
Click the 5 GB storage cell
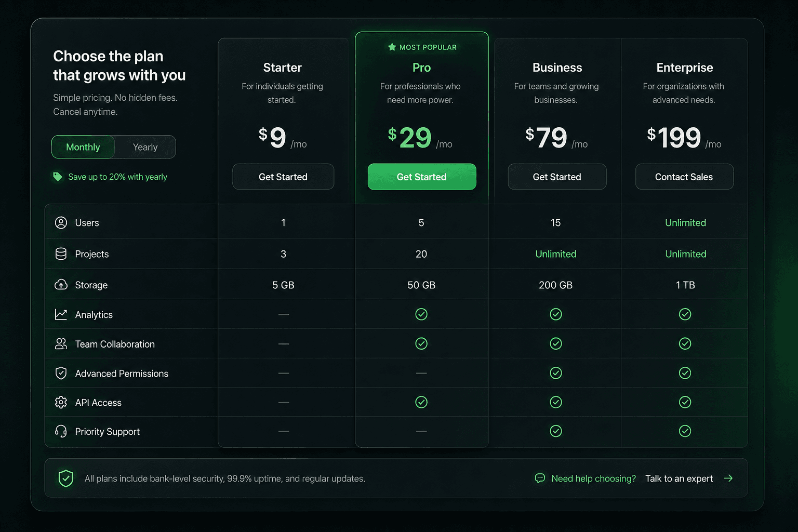tap(283, 285)
